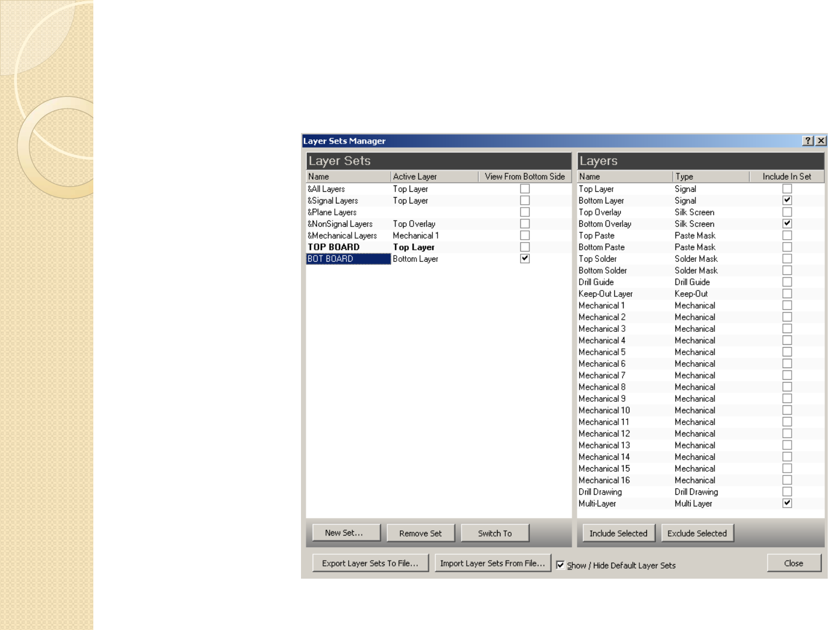
Task: Sort the Layers panel by its Name header
Action: tap(625, 177)
